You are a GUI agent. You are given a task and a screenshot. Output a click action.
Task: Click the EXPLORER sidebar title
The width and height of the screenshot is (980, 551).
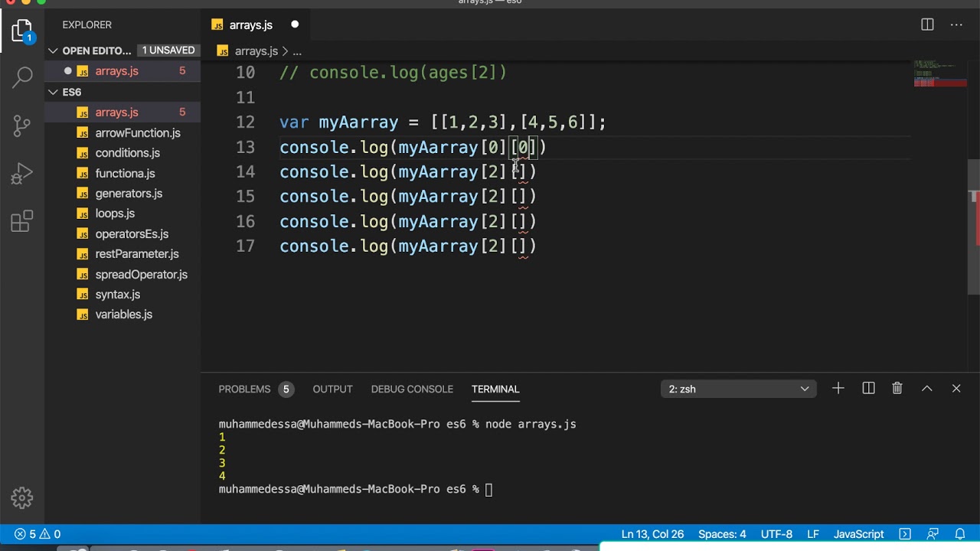coord(87,24)
